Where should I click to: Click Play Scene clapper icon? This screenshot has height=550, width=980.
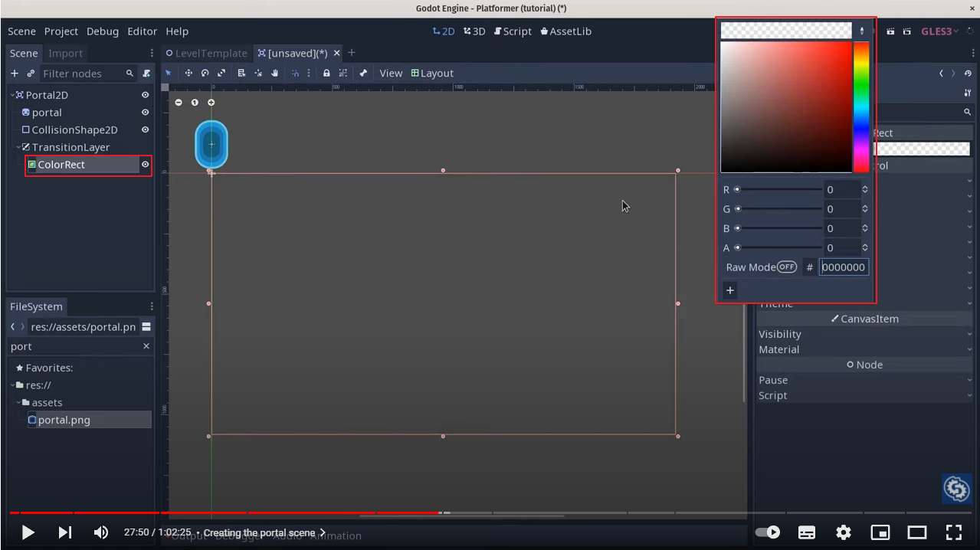[890, 31]
